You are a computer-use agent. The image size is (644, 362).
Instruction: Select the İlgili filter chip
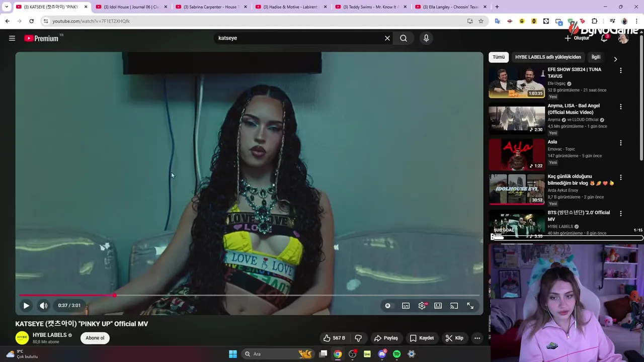(596, 57)
